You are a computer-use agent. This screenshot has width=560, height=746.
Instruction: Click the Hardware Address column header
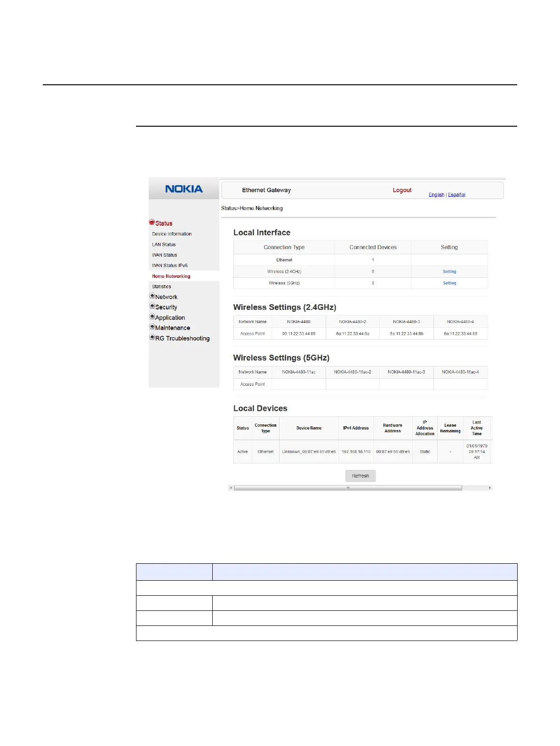point(393,428)
